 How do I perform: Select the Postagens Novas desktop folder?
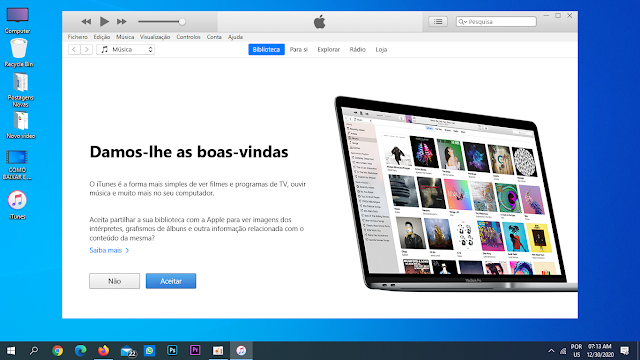coord(20,90)
